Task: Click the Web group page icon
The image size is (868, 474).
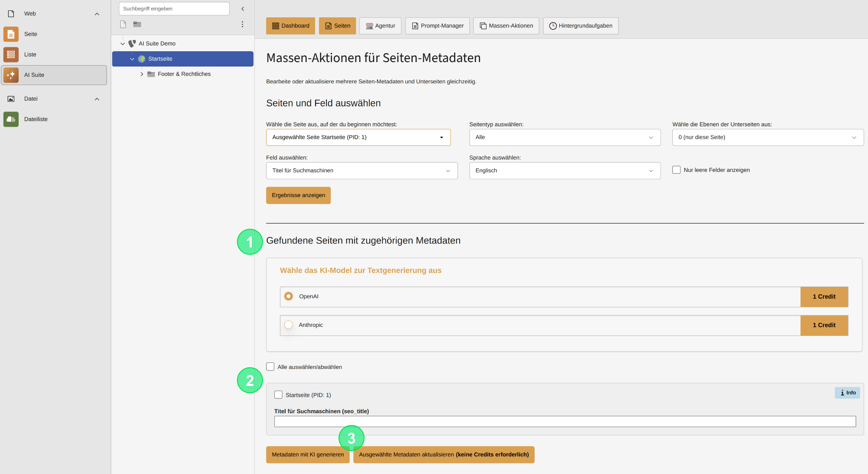Action: (x=11, y=13)
